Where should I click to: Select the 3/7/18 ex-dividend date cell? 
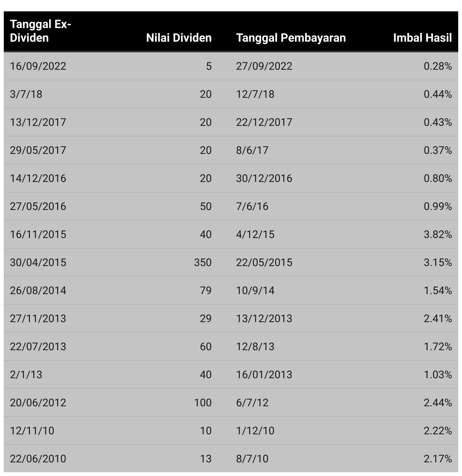click(x=26, y=94)
